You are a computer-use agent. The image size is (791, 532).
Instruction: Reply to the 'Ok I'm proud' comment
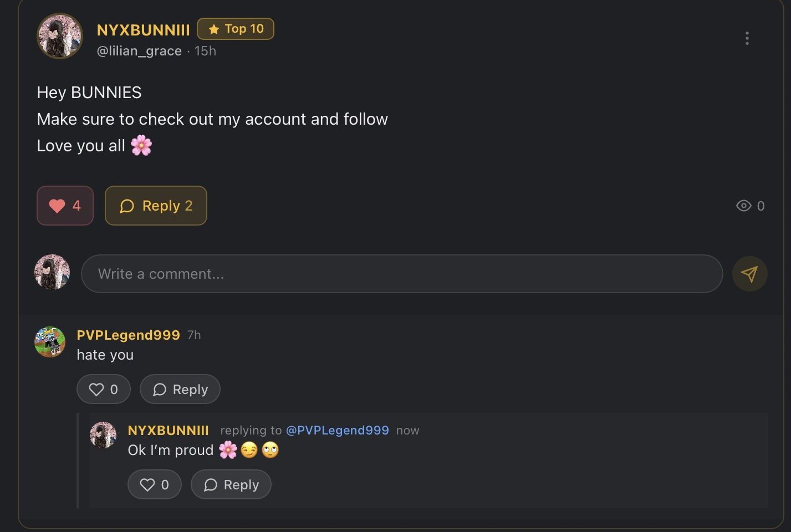pyautogui.click(x=231, y=485)
